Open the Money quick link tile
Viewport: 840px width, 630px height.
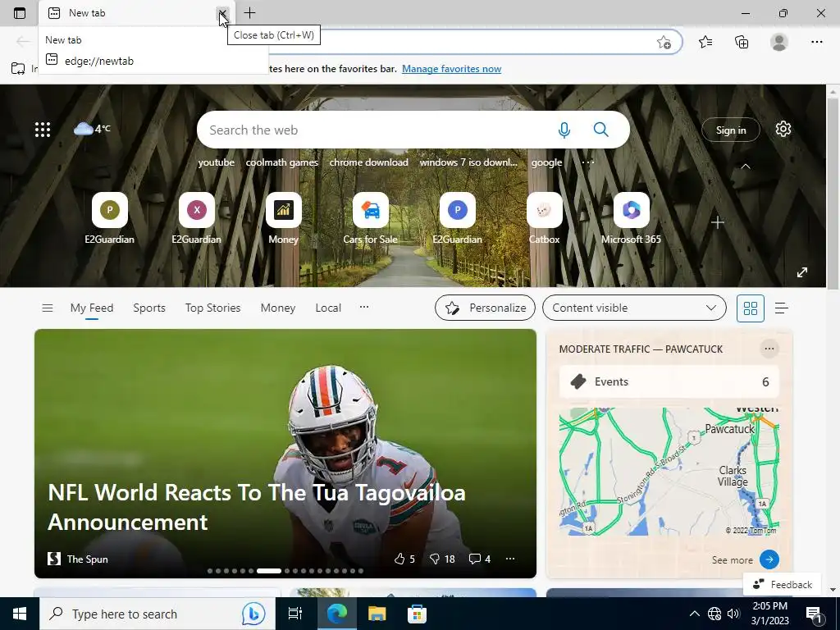(283, 218)
